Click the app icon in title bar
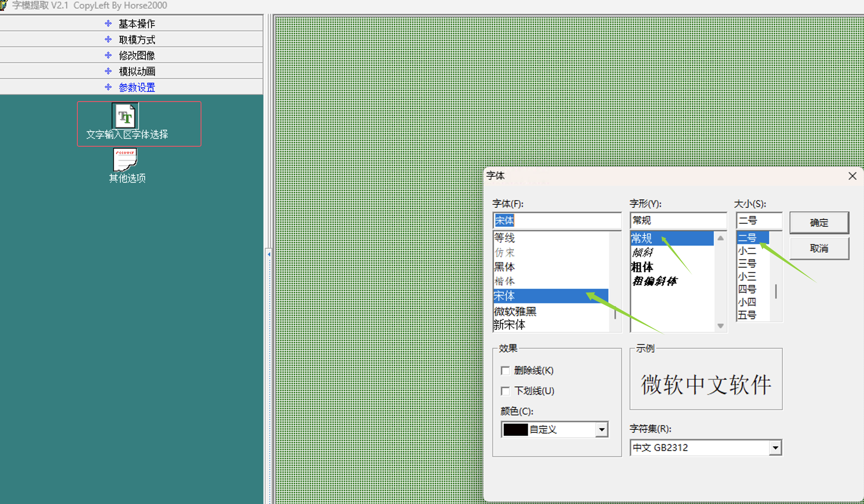 coord(4,5)
